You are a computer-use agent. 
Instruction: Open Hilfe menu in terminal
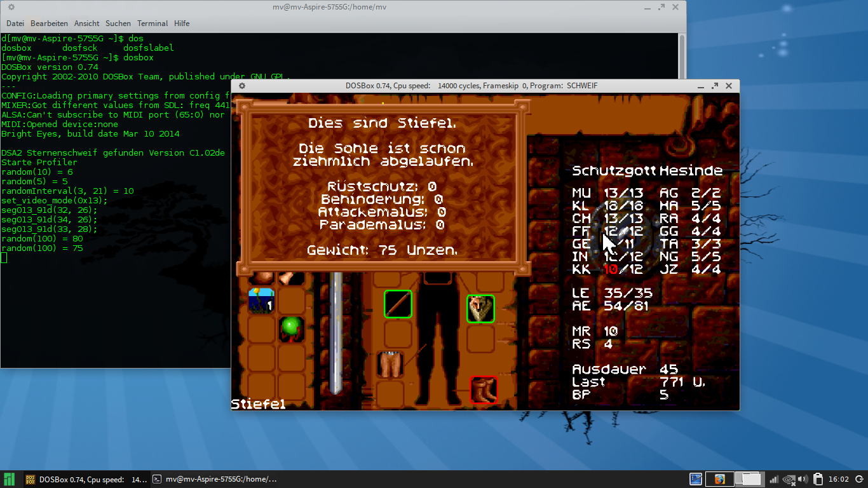click(182, 24)
